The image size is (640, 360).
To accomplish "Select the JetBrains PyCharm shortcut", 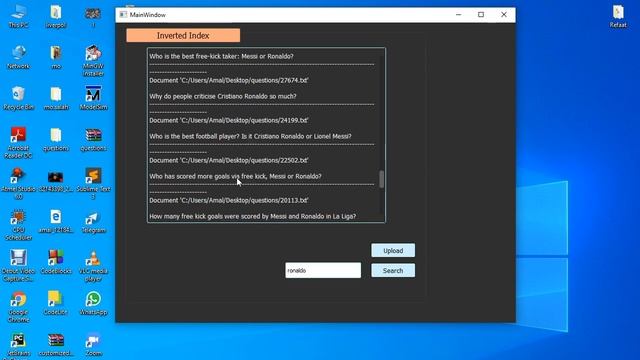I will coord(18,345).
